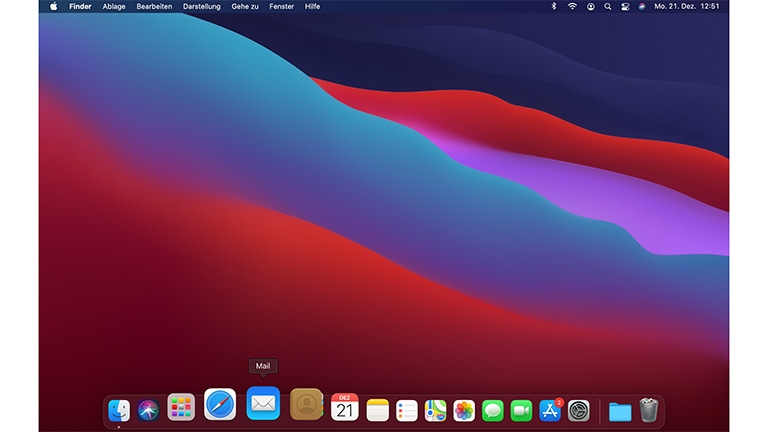The image size is (768, 432).
Task: Click the date and time display
Action: pos(687,6)
